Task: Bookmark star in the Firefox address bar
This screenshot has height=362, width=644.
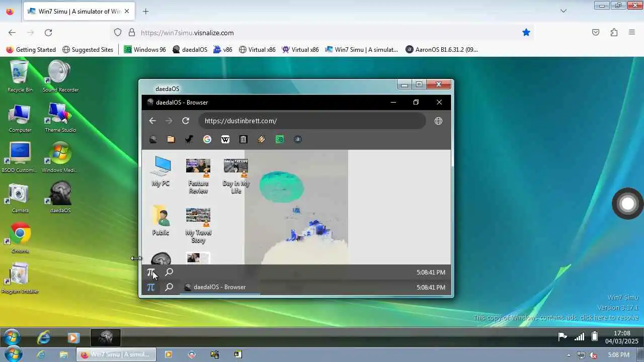Action: tap(526, 33)
